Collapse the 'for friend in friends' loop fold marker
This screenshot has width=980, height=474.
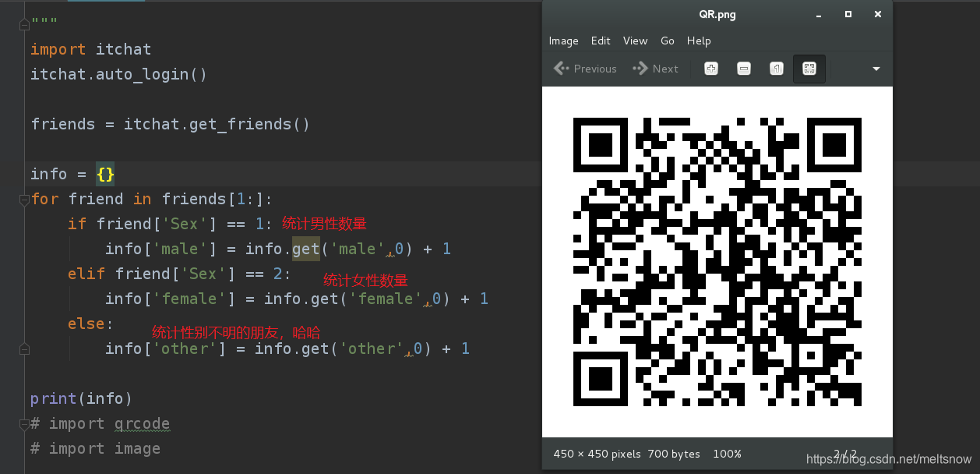[24, 200]
